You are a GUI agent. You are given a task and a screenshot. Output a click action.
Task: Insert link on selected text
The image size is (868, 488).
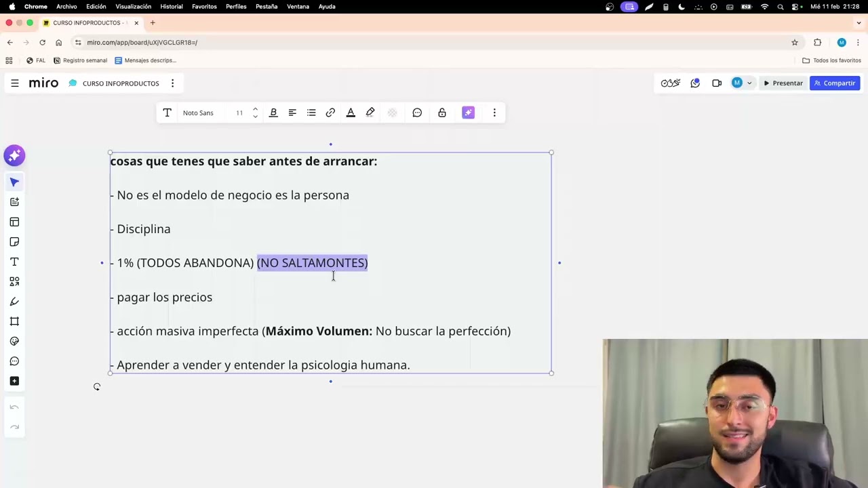330,113
